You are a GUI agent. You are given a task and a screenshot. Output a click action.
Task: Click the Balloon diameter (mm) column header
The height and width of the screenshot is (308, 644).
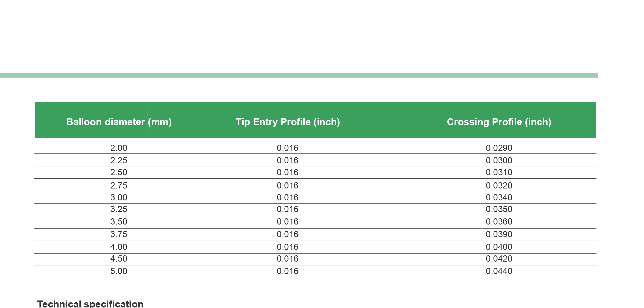pyautogui.click(x=119, y=122)
